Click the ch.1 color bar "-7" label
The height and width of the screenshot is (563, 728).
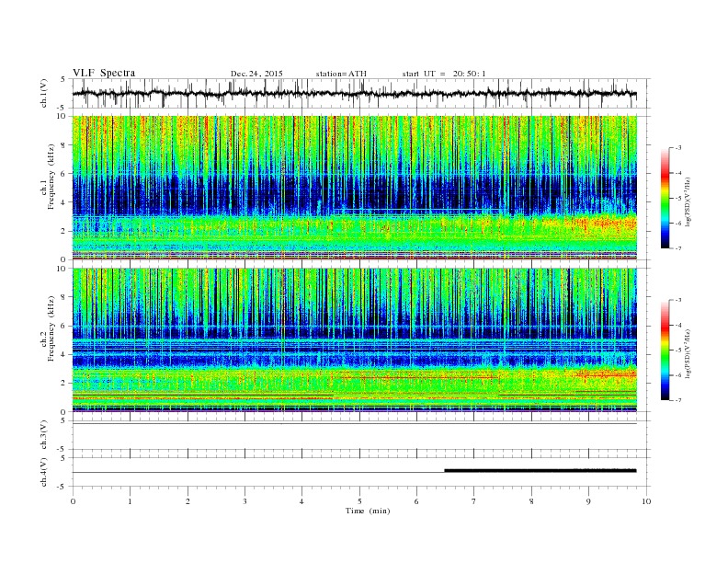(x=678, y=248)
